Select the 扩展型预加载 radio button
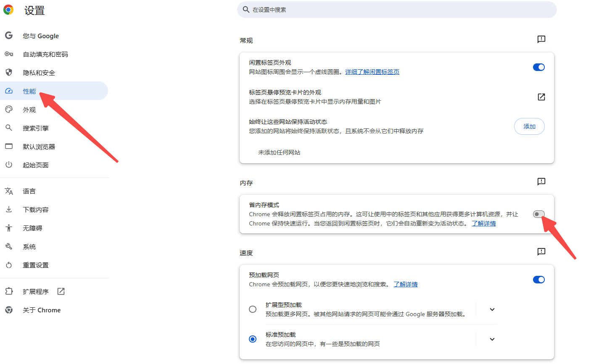 click(x=253, y=309)
